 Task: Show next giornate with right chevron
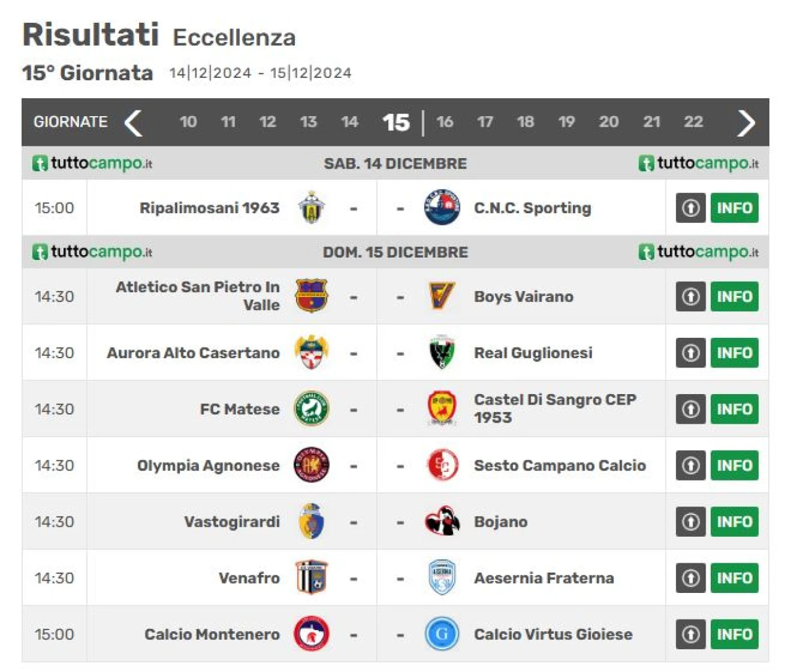pos(746,122)
